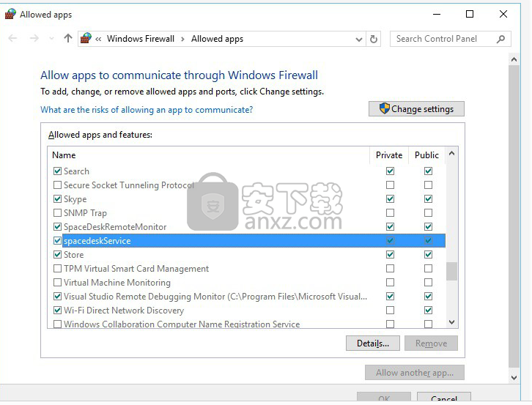Toggle the Search app checkbox
The width and height of the screenshot is (532, 405).
(57, 171)
